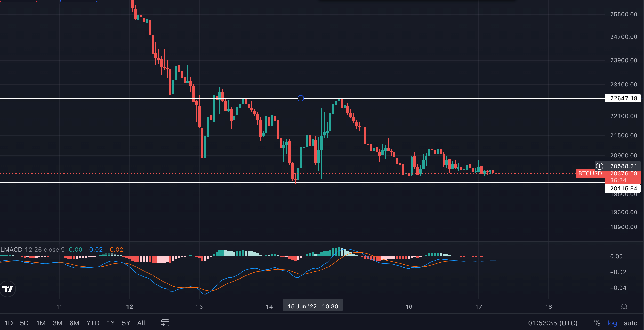Set the time range to 5Y
The height and width of the screenshot is (330, 644).
(x=126, y=323)
